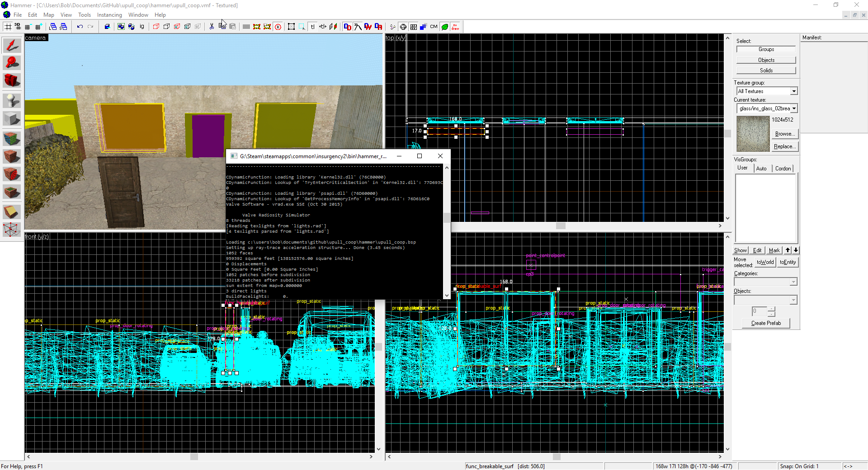
Task: Expand the Categories dropdown
Action: (x=793, y=282)
